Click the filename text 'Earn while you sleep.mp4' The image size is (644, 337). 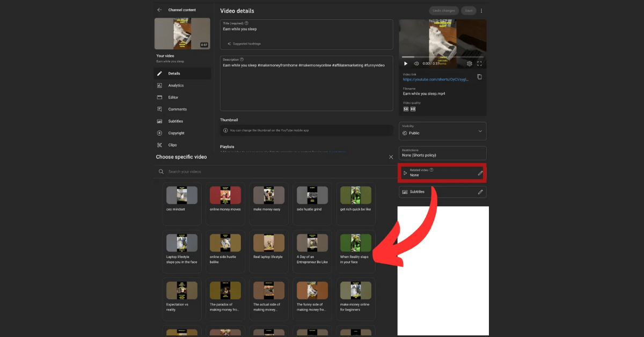(x=424, y=93)
